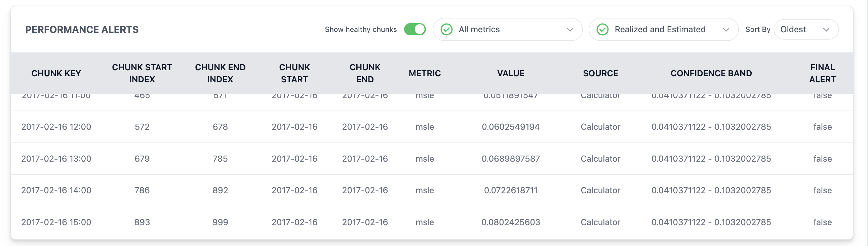Image resolution: width=868 pixels, height=246 pixels.
Task: Toggle the Show healthy chunks switch
Action: [x=415, y=29]
